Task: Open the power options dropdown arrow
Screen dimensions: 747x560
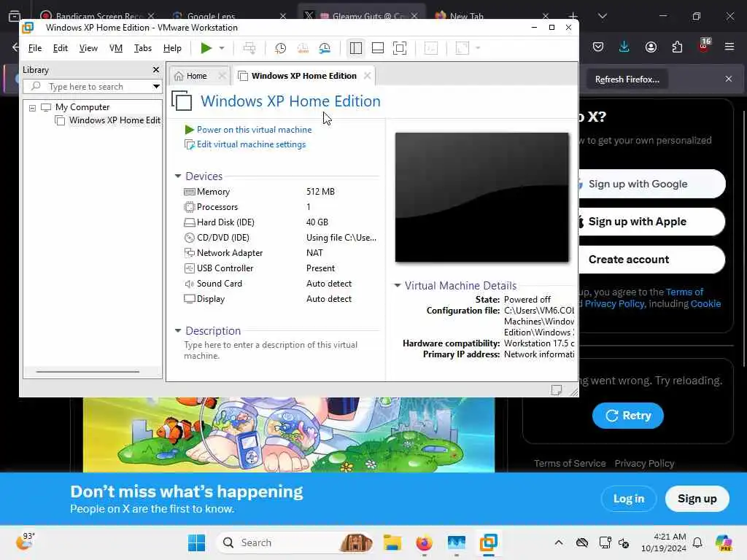Action: tap(222, 48)
